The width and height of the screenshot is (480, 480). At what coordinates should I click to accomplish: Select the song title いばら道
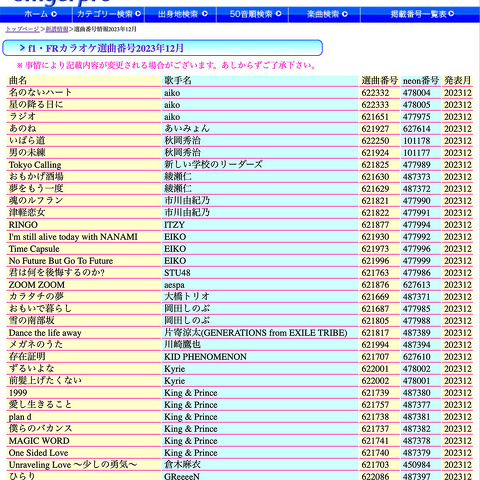coord(27,140)
